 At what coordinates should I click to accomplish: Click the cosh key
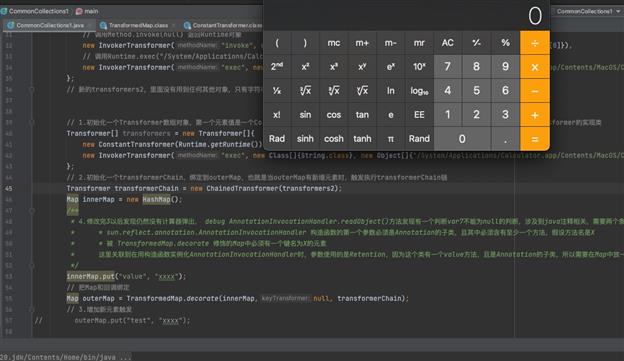tap(334, 139)
